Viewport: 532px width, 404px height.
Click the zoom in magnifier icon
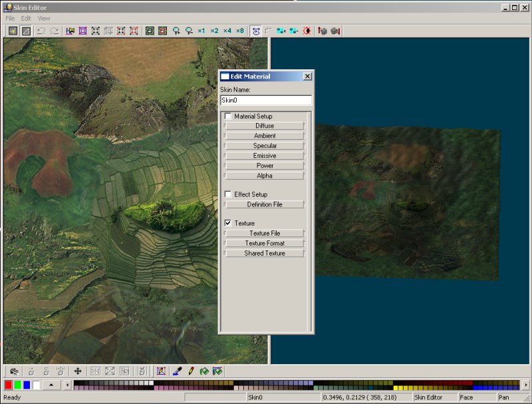pos(176,31)
